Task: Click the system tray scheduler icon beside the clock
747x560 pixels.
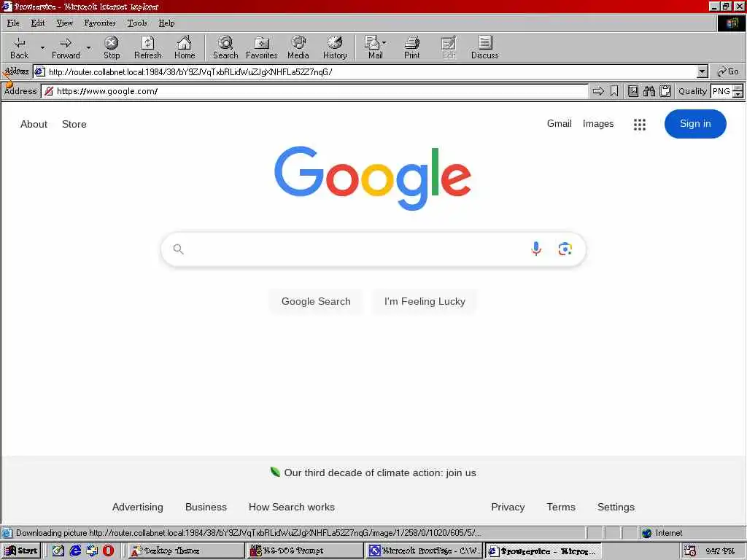Action: point(690,551)
